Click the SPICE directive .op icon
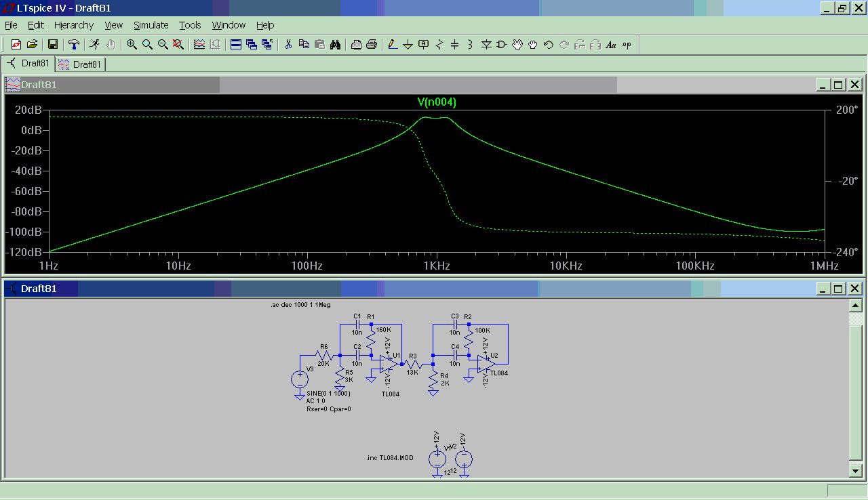Screen dimensions: 868x500 626,45
